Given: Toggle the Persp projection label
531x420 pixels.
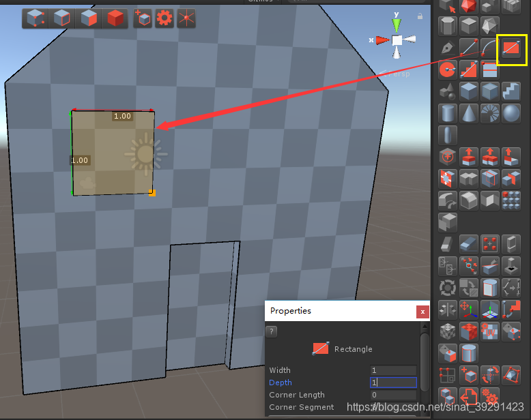Looking at the screenshot, I should [394, 74].
